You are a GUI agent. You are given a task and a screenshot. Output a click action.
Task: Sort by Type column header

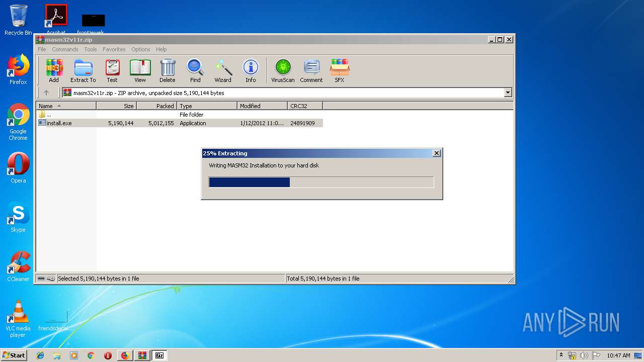point(207,106)
